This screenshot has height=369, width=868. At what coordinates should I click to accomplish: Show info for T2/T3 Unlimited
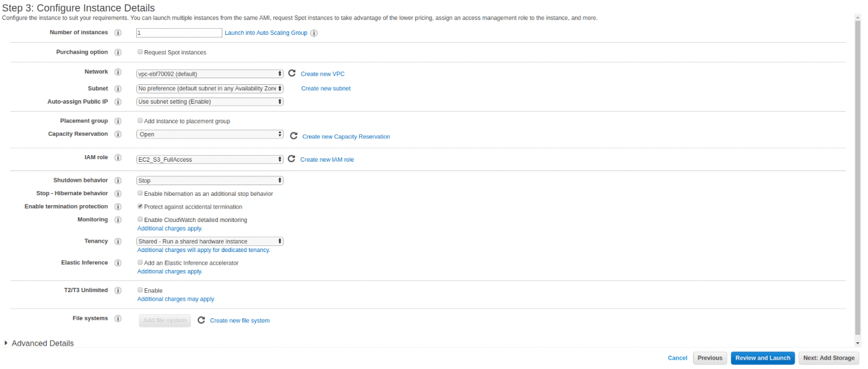[118, 291]
